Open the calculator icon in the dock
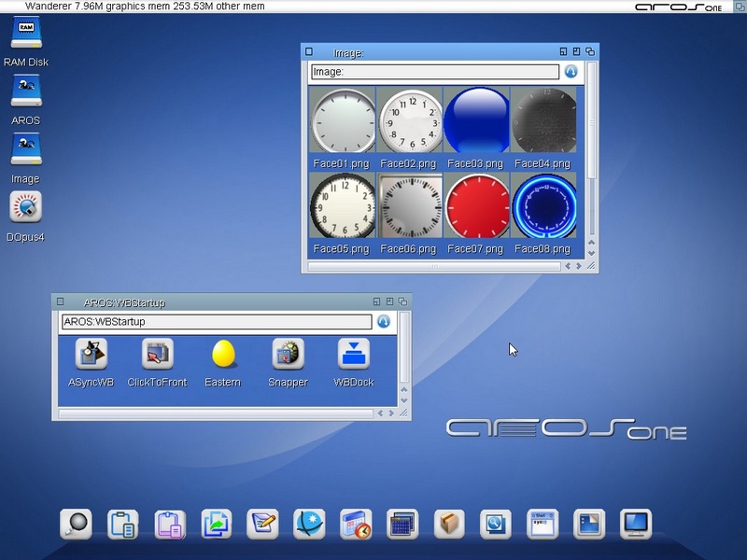Image resolution: width=747 pixels, height=560 pixels. tap(402, 525)
